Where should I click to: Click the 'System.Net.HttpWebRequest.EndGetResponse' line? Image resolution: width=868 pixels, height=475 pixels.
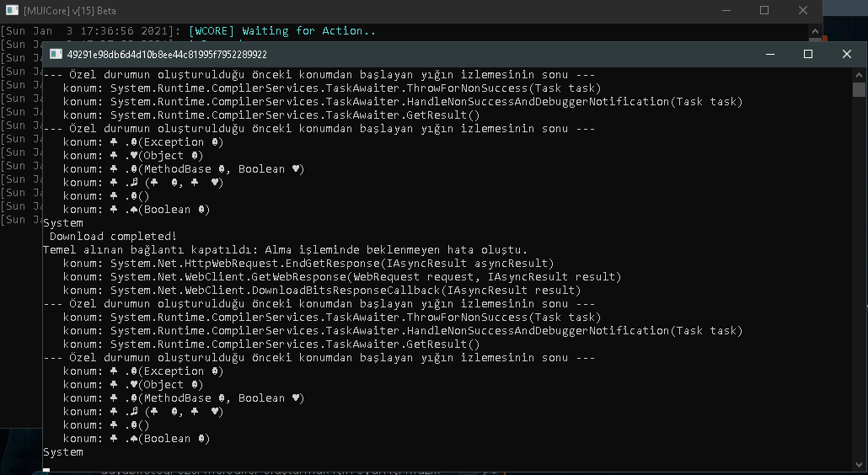coord(308,264)
